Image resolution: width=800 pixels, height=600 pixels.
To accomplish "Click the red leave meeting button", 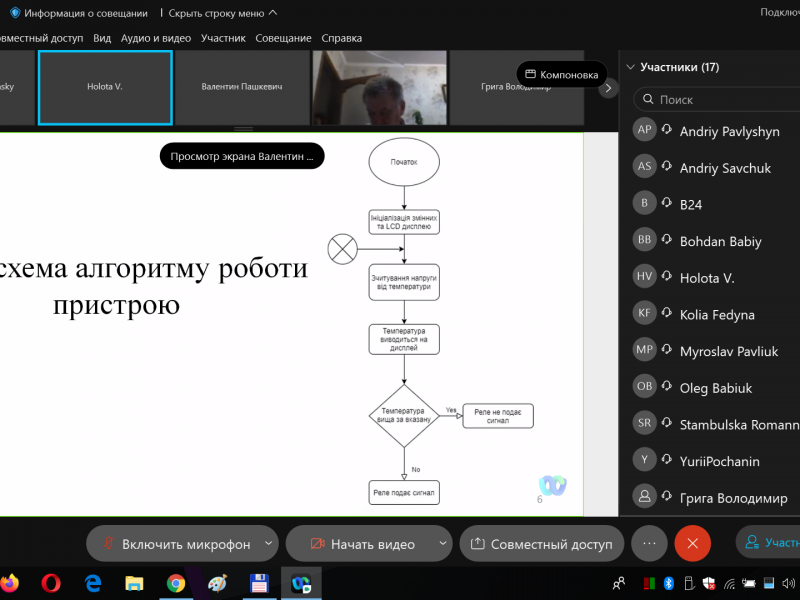I will [x=692, y=543].
